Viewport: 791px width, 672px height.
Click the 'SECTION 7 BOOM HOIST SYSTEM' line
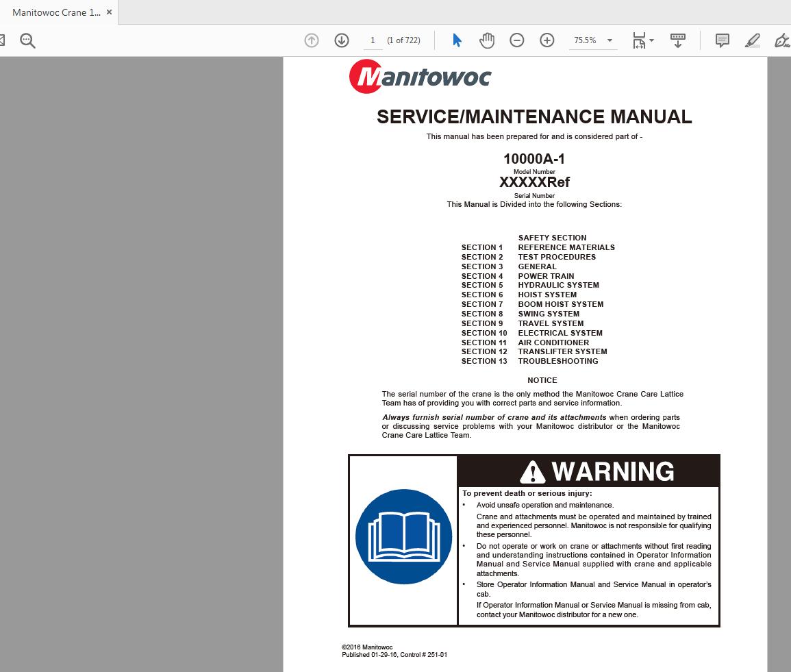click(x=532, y=304)
